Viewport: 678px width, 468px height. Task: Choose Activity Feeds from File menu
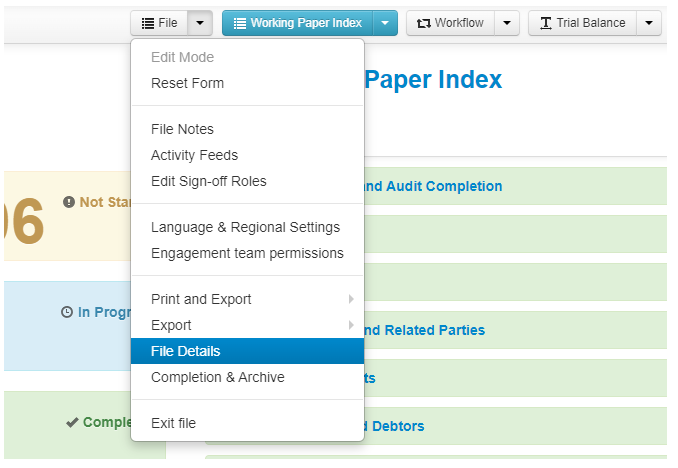194,155
